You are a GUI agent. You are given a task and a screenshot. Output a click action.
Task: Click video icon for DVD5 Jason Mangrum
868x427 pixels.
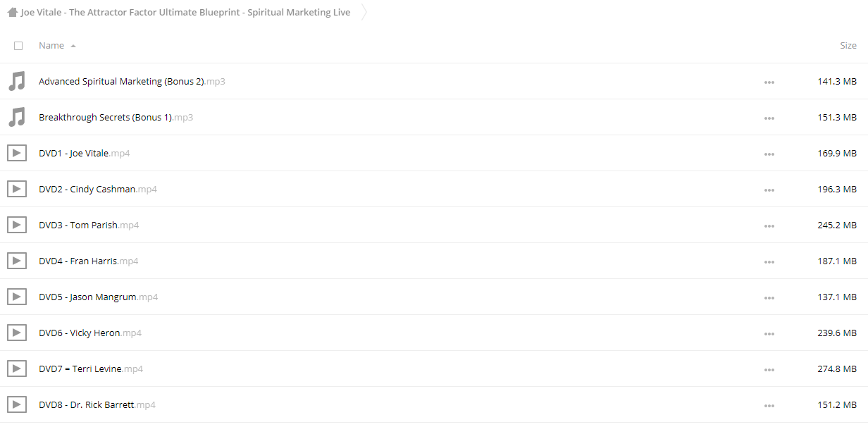(x=16, y=297)
